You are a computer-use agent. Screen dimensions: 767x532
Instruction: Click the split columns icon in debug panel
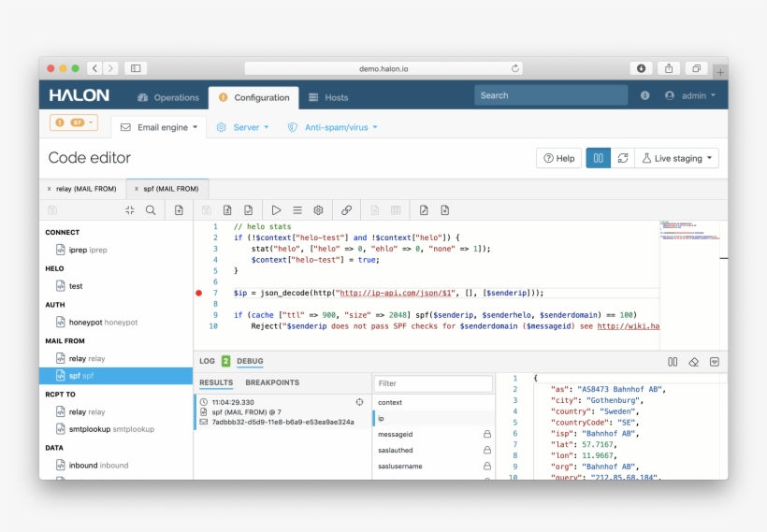673,362
